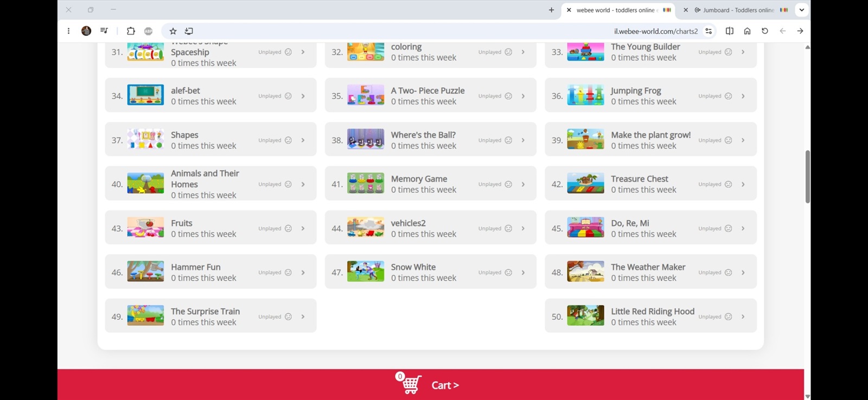Click the rank number 44. on vehicles2
This screenshot has height=400, width=868.
337,229
